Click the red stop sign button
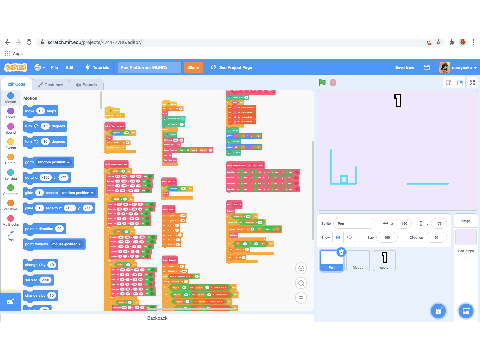 pos(333,82)
